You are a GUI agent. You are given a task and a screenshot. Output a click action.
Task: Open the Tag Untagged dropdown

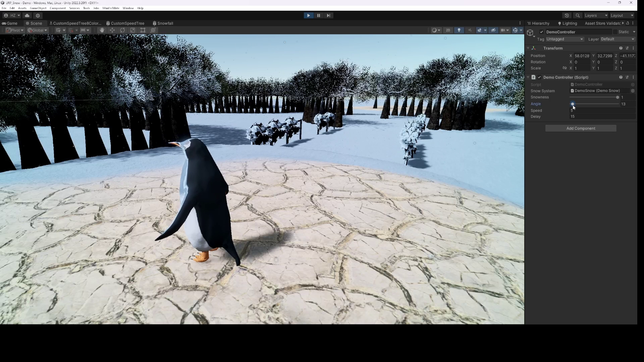coord(565,39)
